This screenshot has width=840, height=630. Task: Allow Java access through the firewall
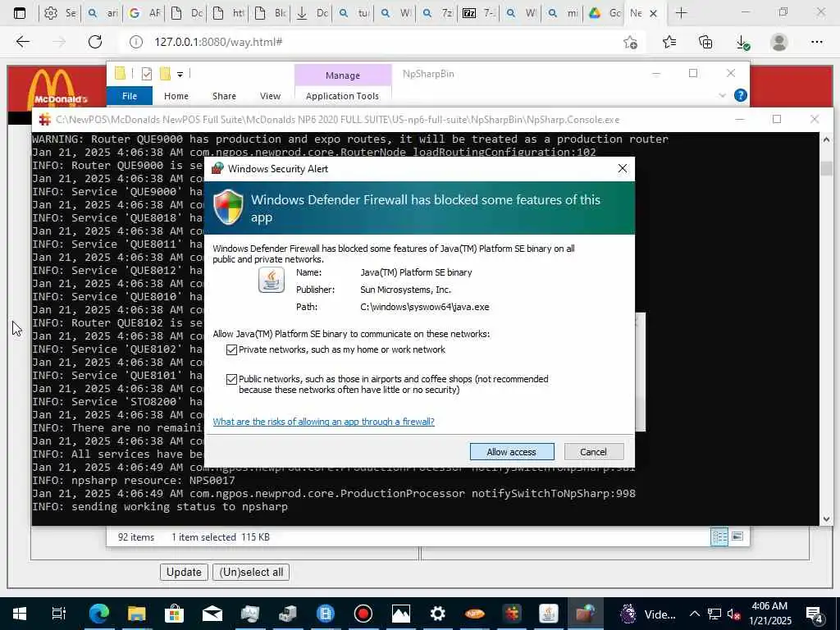pyautogui.click(x=512, y=452)
